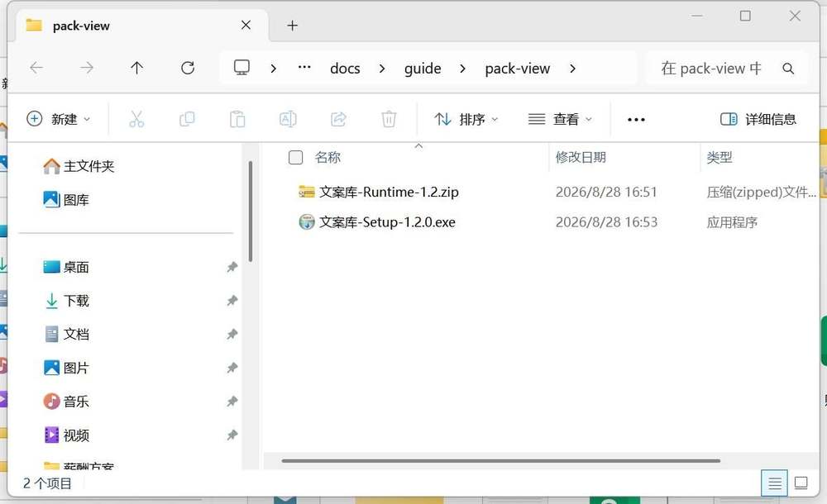The image size is (827, 504).
Task: Close the pack-view tab
Action: 246,26
